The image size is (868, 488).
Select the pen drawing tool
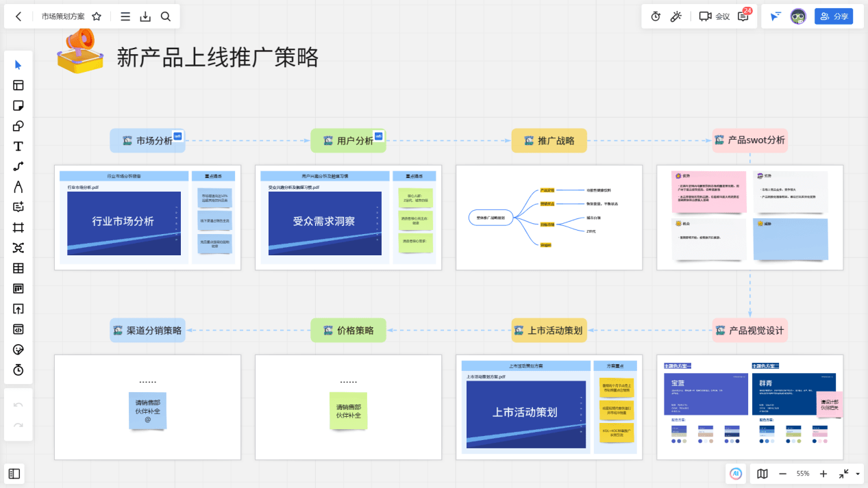18,187
